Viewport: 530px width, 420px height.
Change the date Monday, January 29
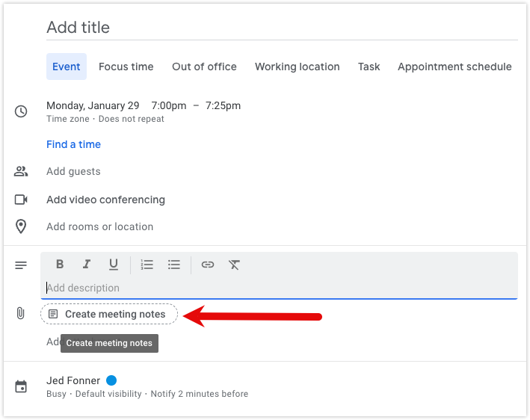tap(93, 105)
